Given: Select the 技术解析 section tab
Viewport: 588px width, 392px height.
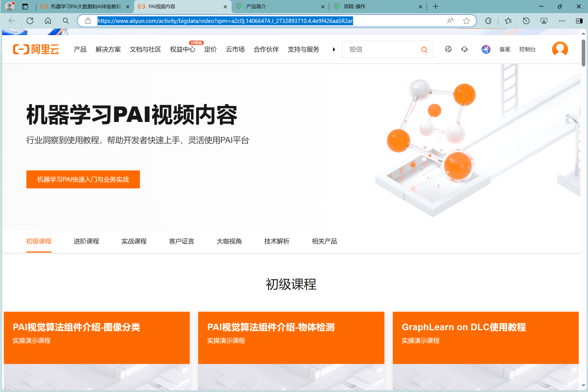Looking at the screenshot, I should click(277, 241).
